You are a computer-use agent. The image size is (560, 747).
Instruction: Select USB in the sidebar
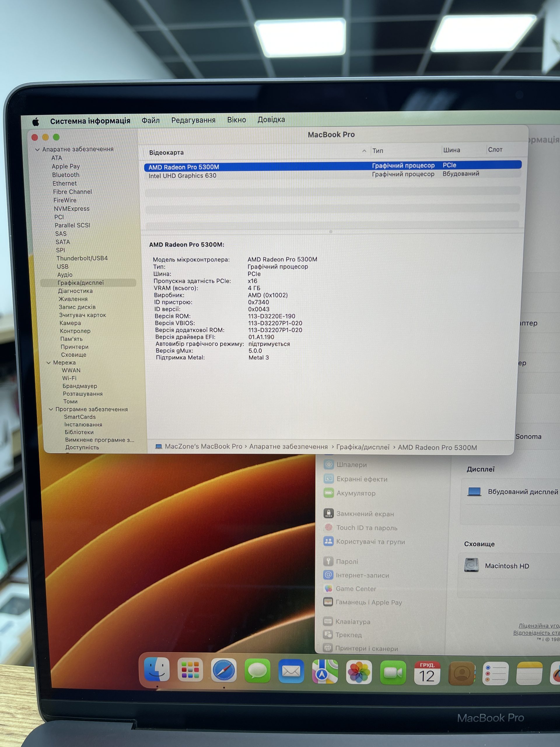(x=62, y=266)
